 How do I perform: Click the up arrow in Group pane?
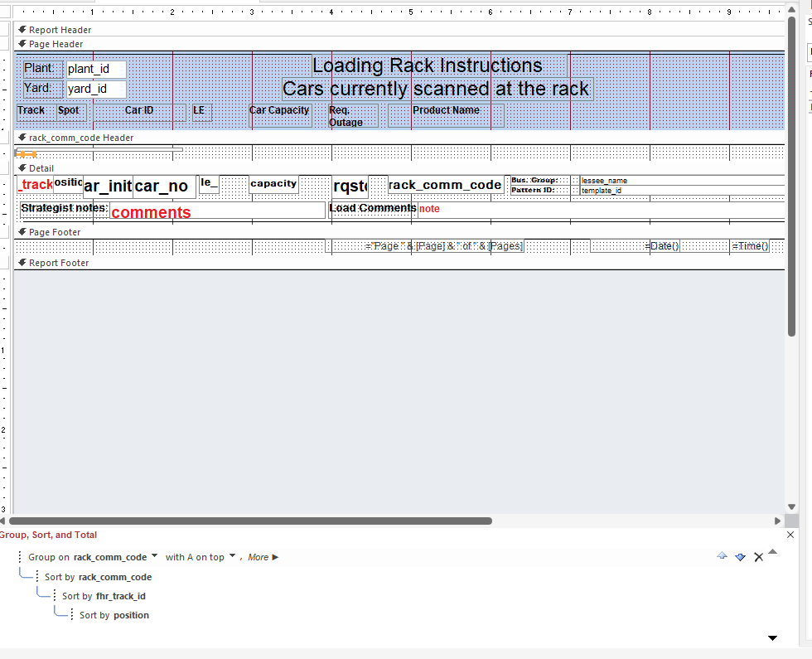(772, 552)
